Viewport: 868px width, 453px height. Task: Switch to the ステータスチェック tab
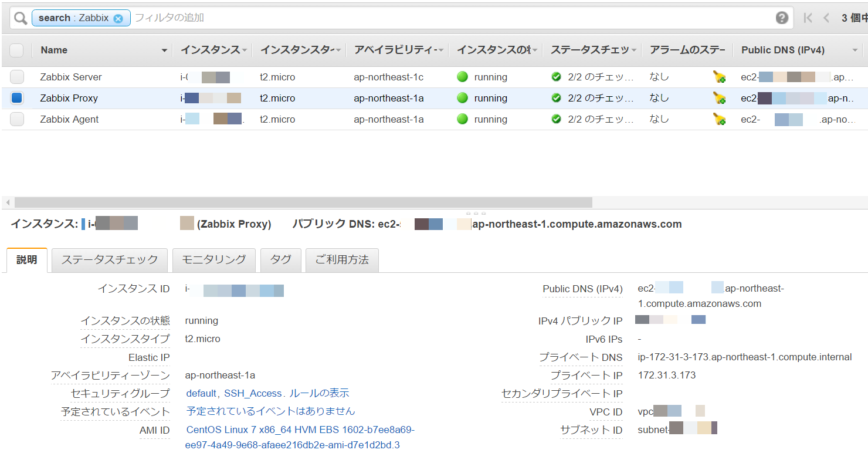(x=110, y=260)
